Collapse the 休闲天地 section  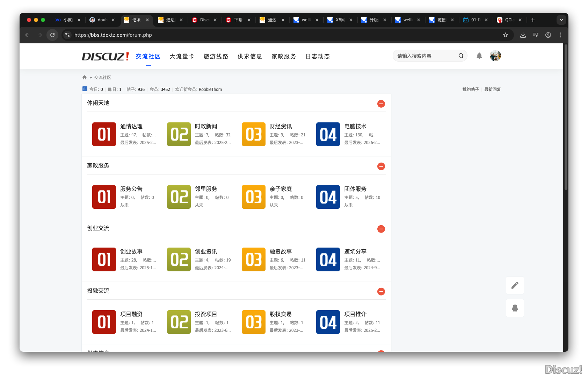(381, 104)
